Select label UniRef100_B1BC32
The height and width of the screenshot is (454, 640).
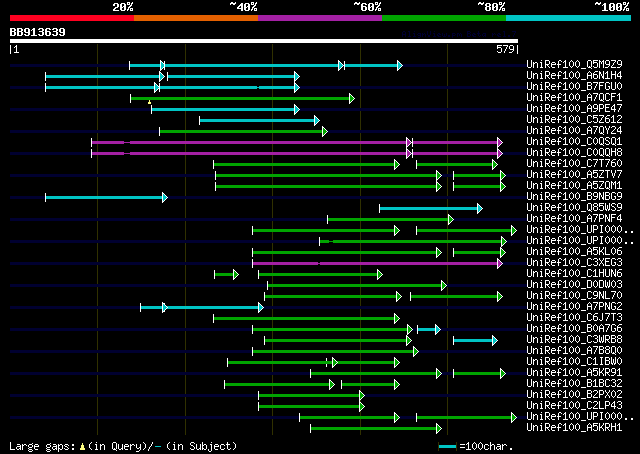pos(574,384)
